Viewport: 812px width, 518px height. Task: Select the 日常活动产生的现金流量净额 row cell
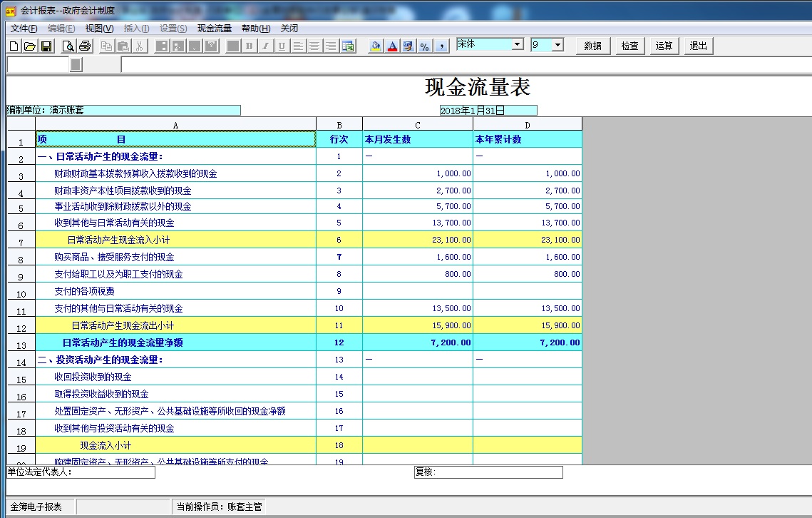175,342
